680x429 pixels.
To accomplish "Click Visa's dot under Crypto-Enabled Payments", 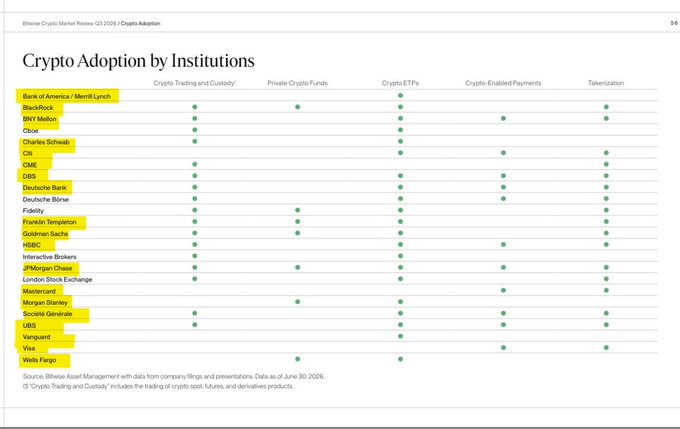I will [503, 347].
